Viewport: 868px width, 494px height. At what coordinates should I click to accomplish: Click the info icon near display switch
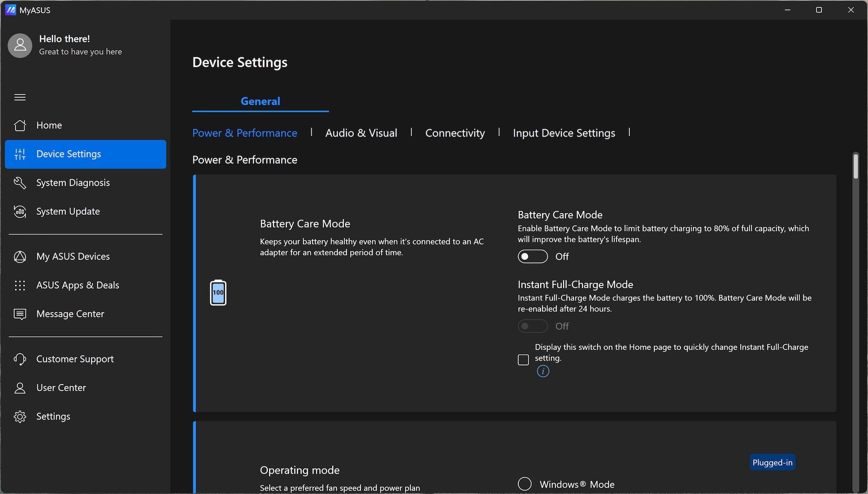point(542,371)
